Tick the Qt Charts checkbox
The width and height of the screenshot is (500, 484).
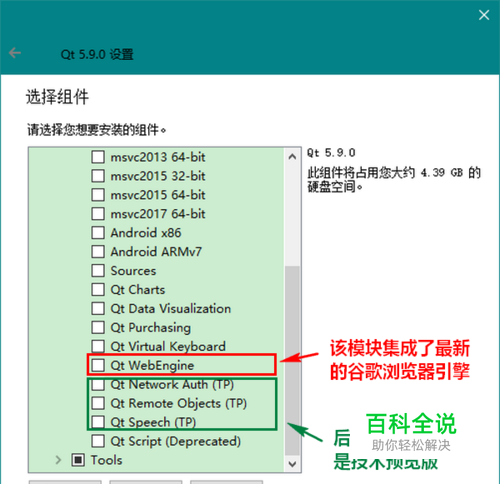[98, 290]
